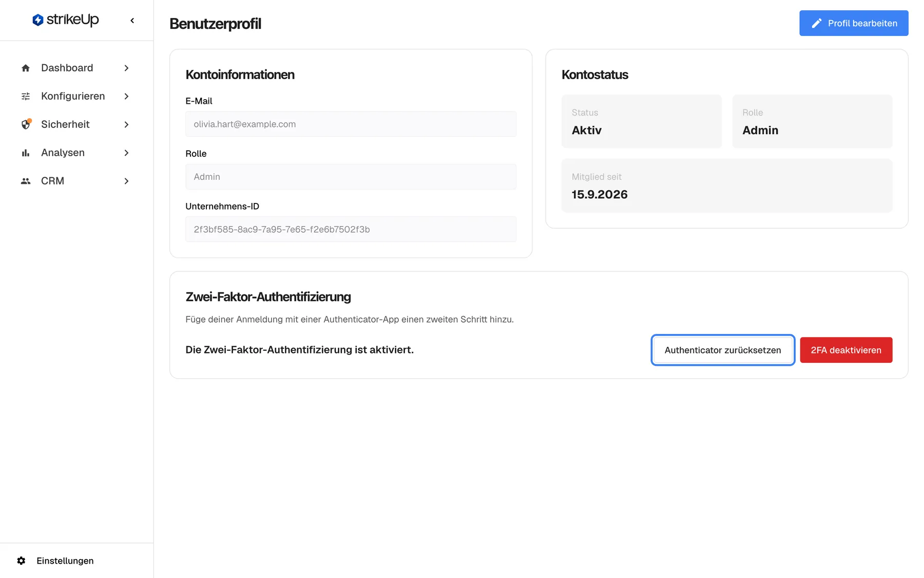Click the red 2FA deaktivieren button
The image size is (924, 578).
click(846, 350)
